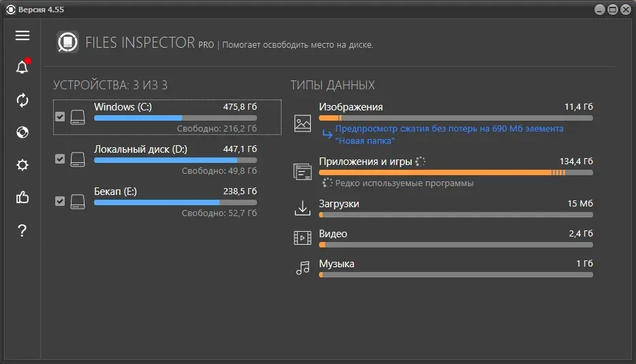Open the Изображения category
Viewport: 636px width, 364px height.
tap(351, 107)
